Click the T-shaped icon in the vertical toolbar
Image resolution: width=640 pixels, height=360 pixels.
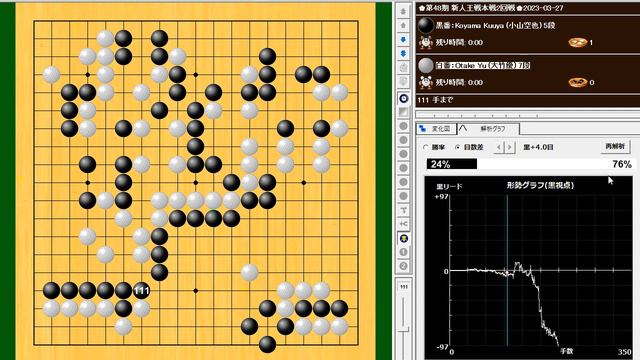pos(404,210)
